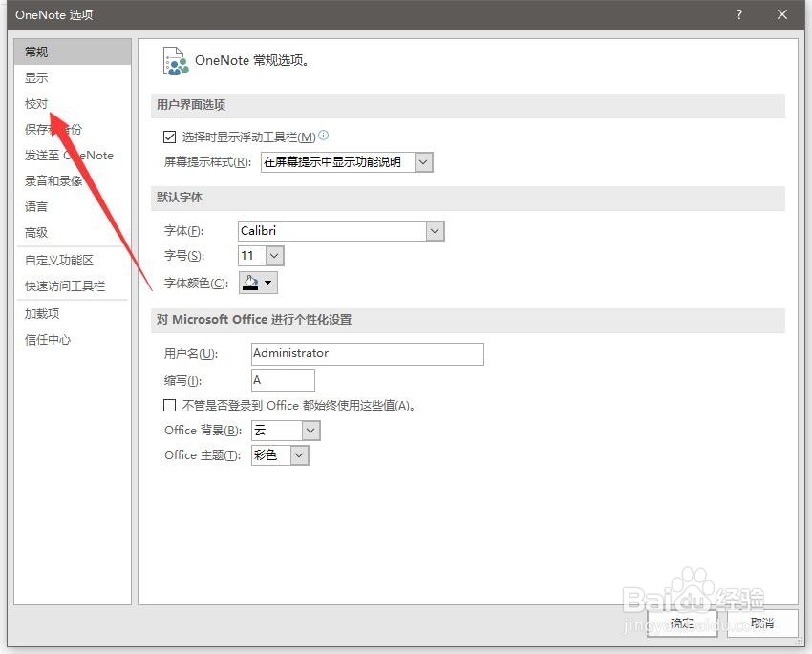Toggle 选择时显示浮动工具栏 checkbox
The height and width of the screenshot is (654, 812).
tap(169, 137)
